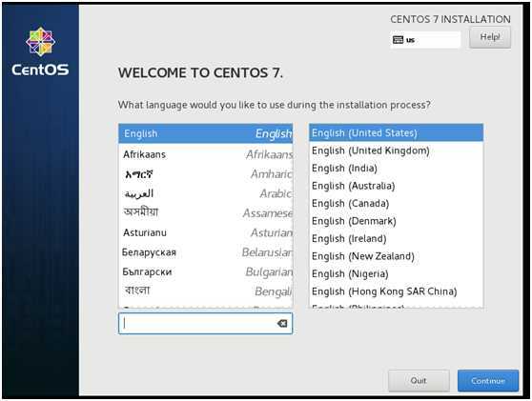This screenshot has width=532, height=401.
Task: Pick English (Denmark) locale
Action: (396, 221)
